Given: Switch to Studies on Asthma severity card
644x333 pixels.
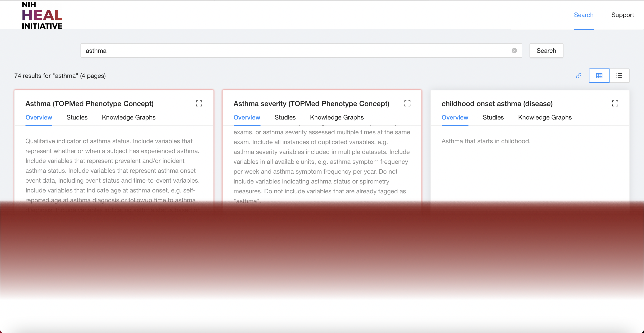Looking at the screenshot, I should [x=285, y=117].
